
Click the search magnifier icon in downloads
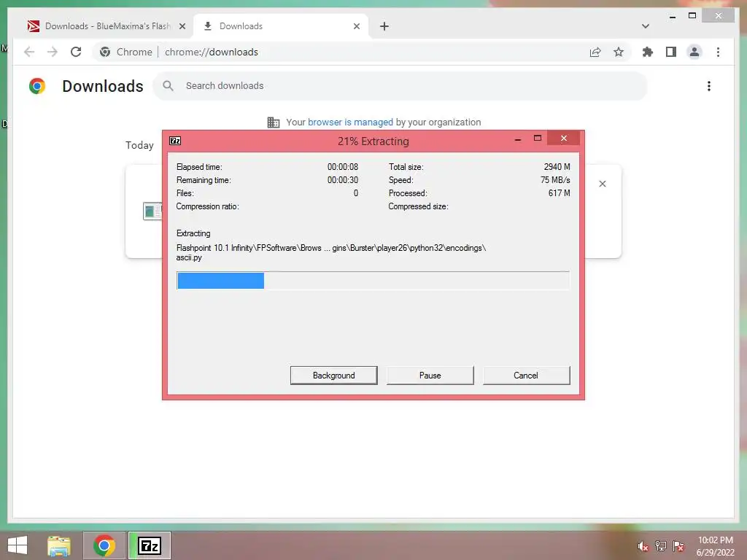pos(168,86)
